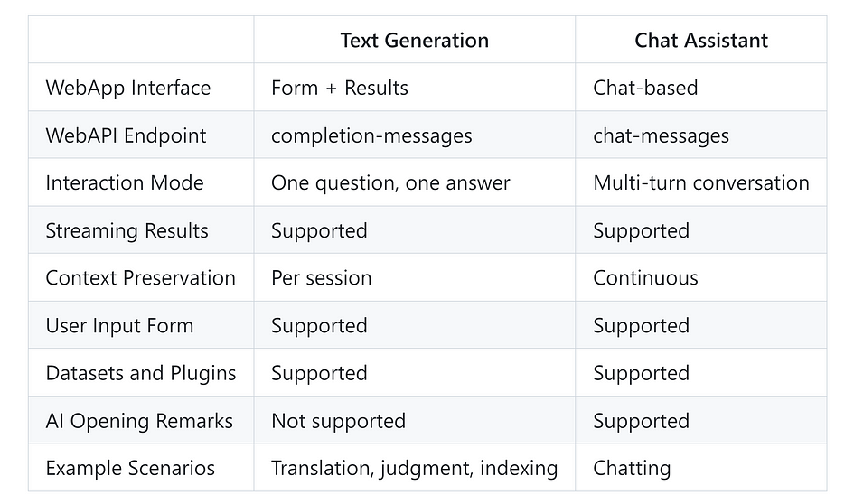Click the 'chat-messages' cell
This screenshot has height=504, width=854.
click(x=661, y=135)
